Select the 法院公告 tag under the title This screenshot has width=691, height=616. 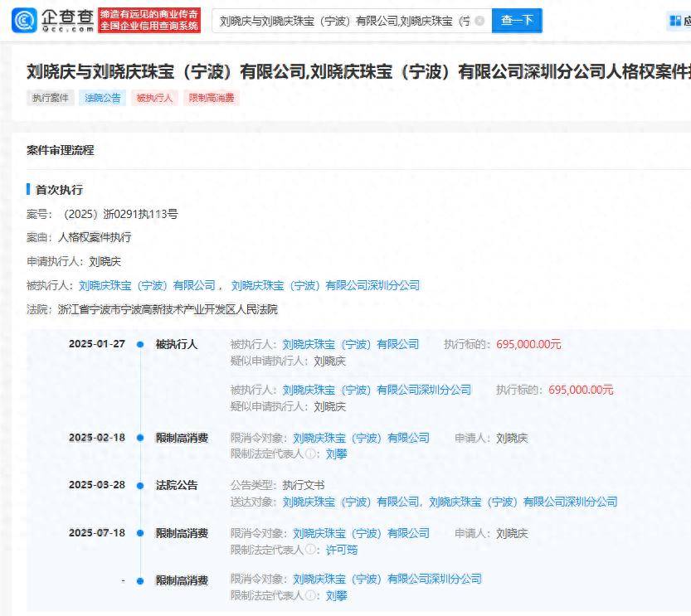[x=103, y=98]
